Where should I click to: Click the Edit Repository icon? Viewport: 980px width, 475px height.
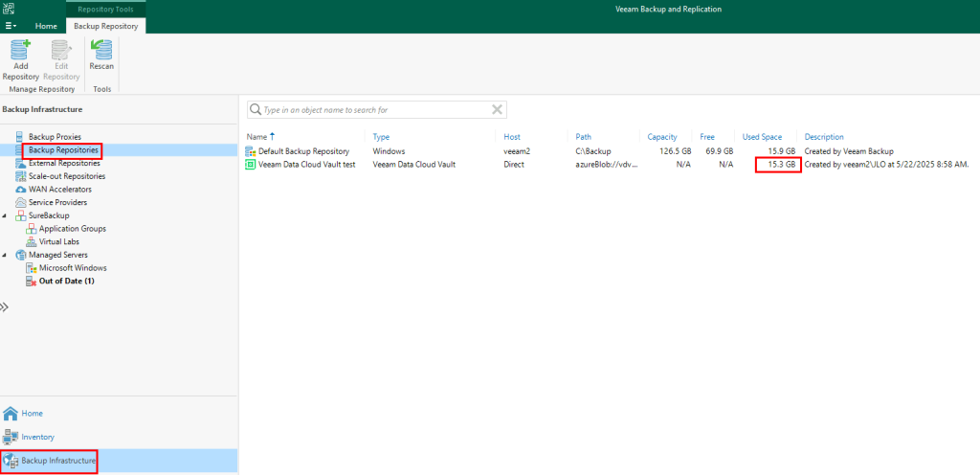click(61, 50)
